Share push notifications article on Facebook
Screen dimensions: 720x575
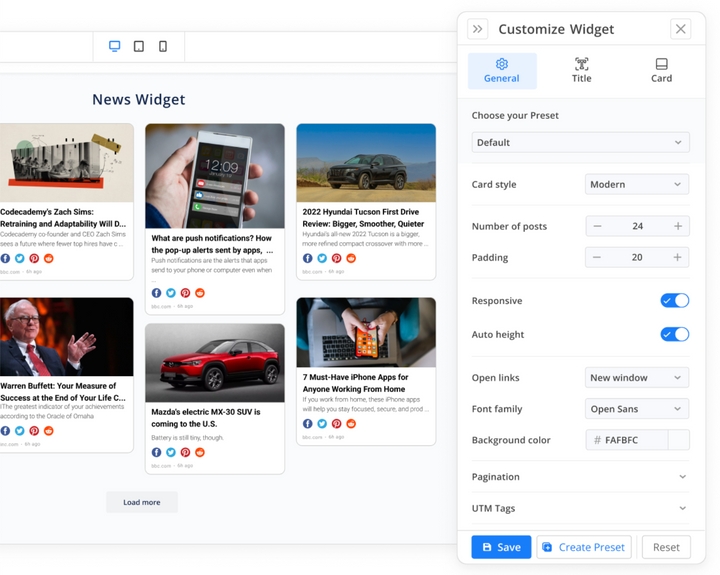click(157, 293)
